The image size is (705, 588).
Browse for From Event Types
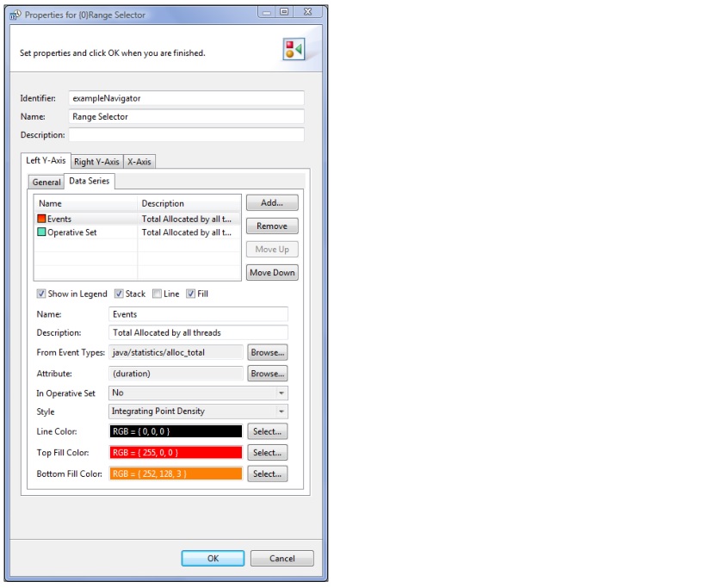pos(267,353)
